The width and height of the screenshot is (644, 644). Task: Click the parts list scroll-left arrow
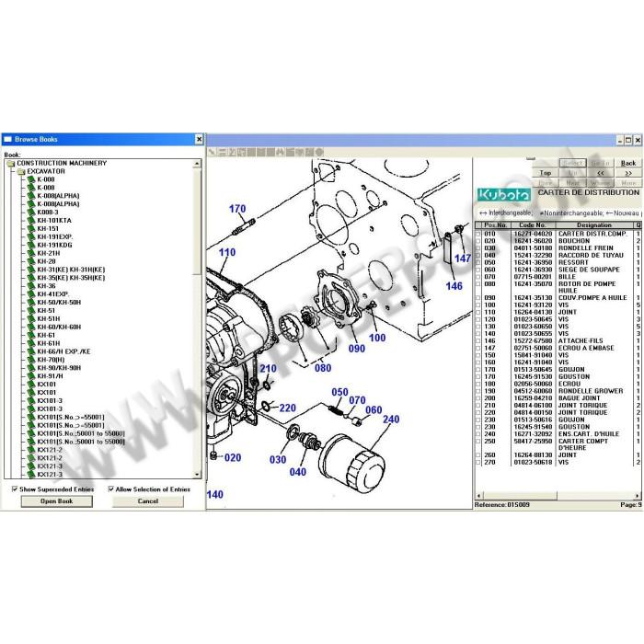coord(478,496)
